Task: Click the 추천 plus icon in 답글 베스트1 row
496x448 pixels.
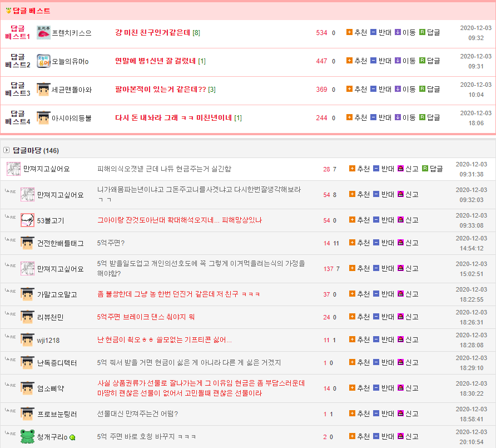Action: pos(349,32)
